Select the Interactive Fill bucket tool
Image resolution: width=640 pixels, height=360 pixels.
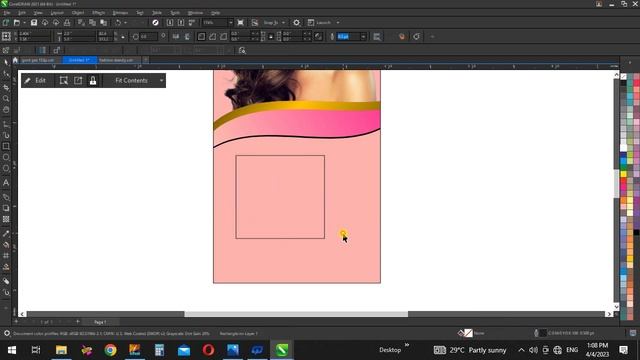pyautogui.click(x=6, y=244)
